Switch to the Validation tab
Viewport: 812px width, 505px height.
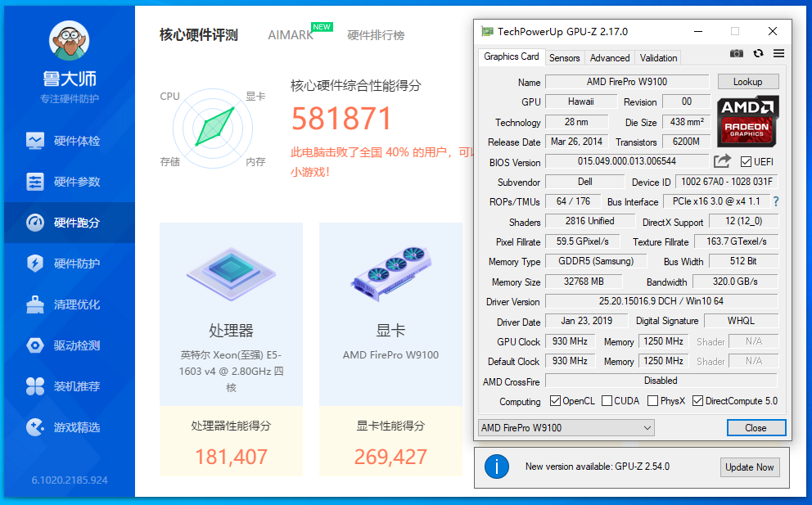tap(658, 58)
